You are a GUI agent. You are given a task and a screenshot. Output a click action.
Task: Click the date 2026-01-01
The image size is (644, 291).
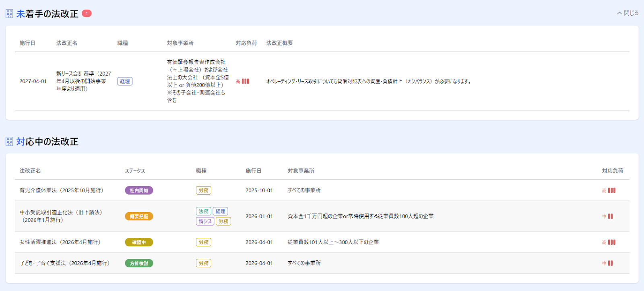click(x=259, y=216)
